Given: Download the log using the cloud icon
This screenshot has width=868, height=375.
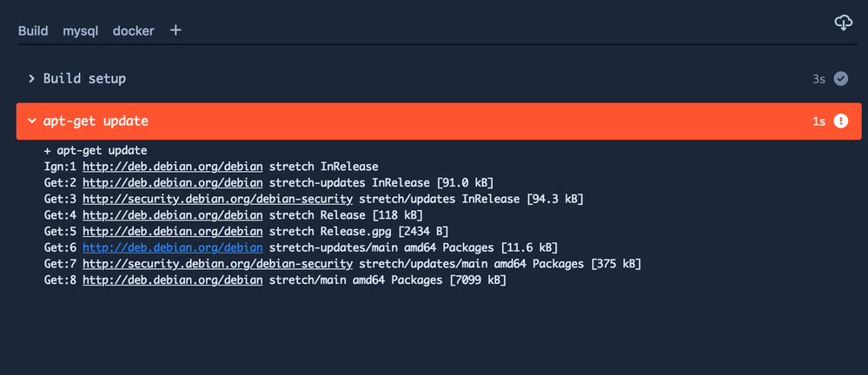Looking at the screenshot, I should click(x=843, y=23).
